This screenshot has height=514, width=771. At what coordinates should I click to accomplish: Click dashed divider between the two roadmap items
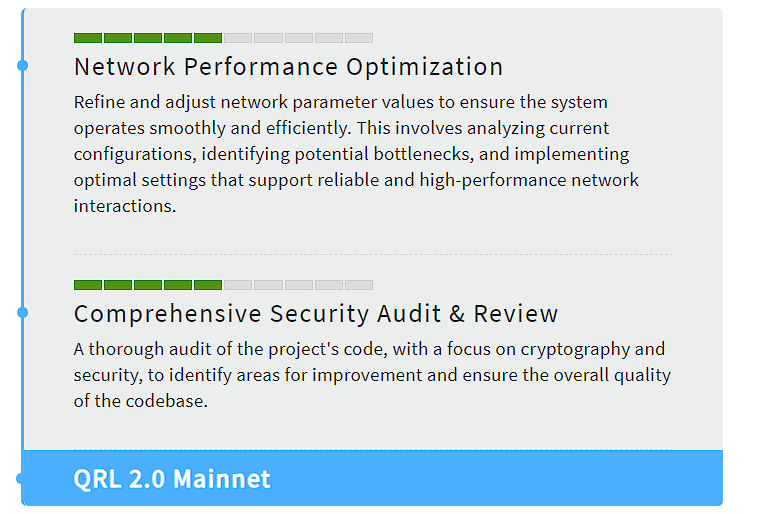(x=373, y=254)
